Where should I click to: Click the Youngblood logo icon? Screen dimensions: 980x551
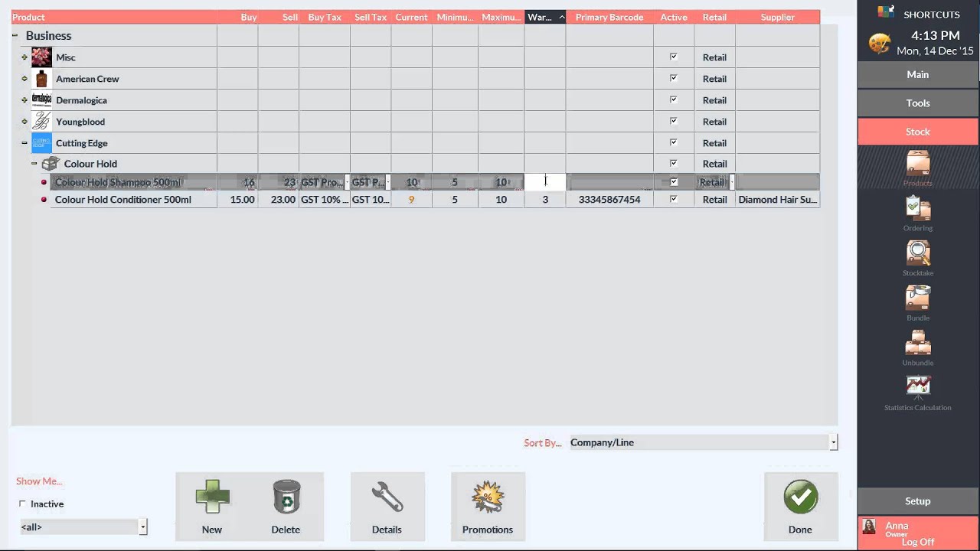[x=41, y=122]
